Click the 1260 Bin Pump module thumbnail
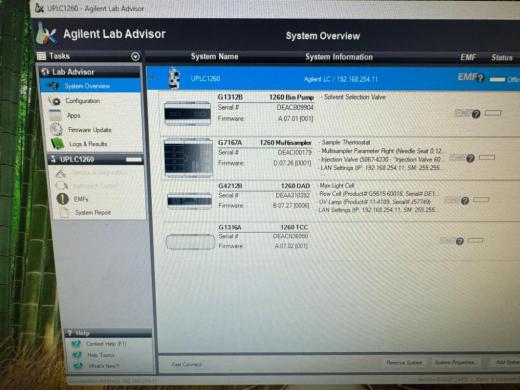Viewport: 520px width, 390px height. tap(187, 113)
